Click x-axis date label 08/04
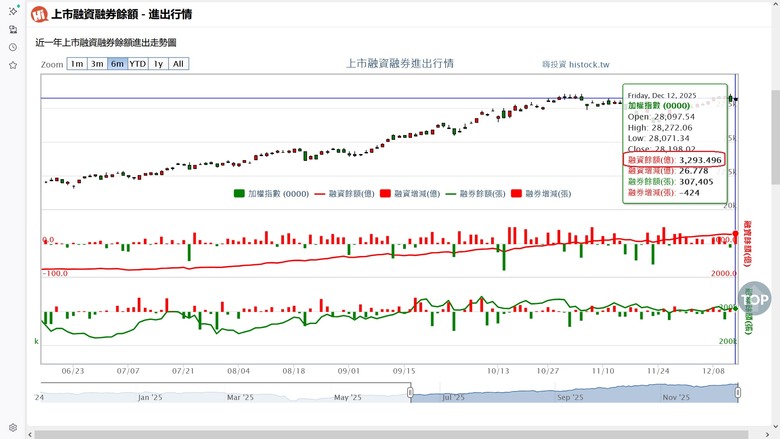The width and height of the screenshot is (780, 439). pos(238,371)
